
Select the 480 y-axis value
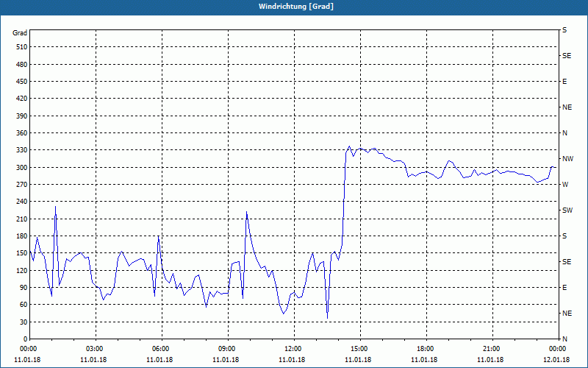pyautogui.click(x=22, y=65)
